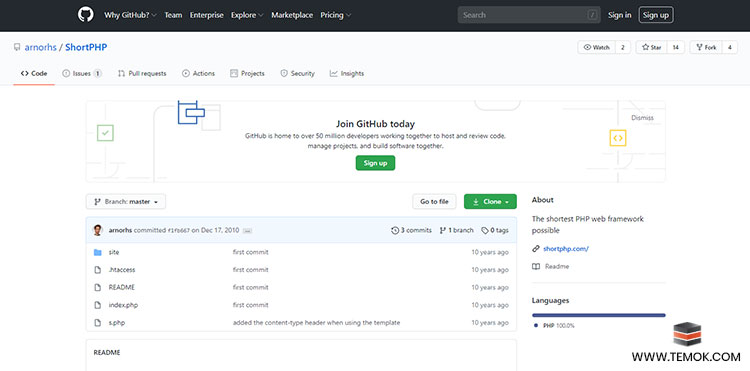Open the .htaccess file
The width and height of the screenshot is (750, 371).
pos(122,270)
